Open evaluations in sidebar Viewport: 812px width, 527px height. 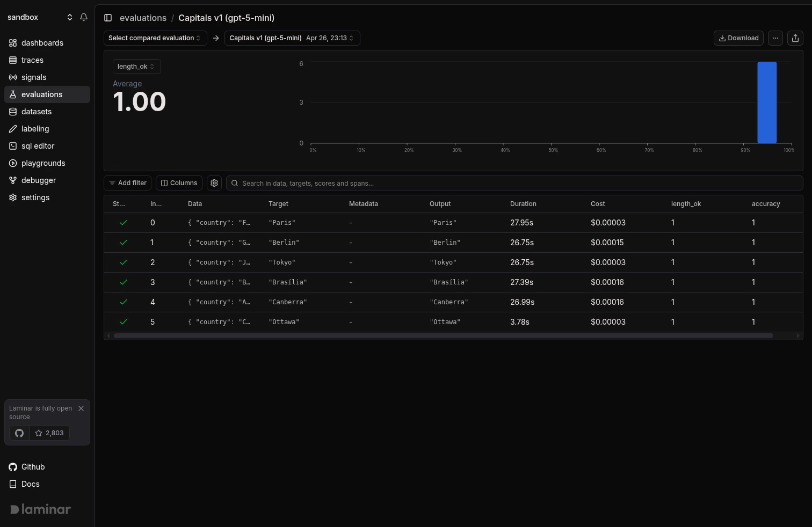pyautogui.click(x=47, y=94)
